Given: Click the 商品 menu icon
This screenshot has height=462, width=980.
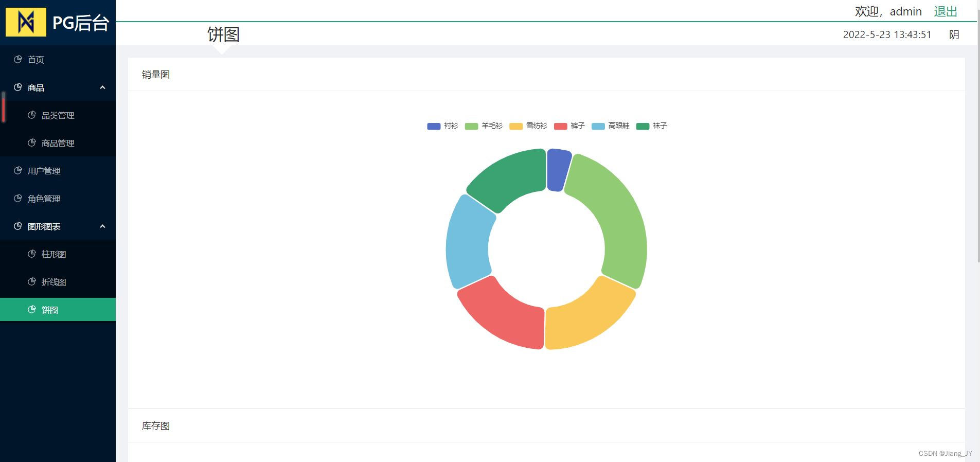Looking at the screenshot, I should (18, 87).
